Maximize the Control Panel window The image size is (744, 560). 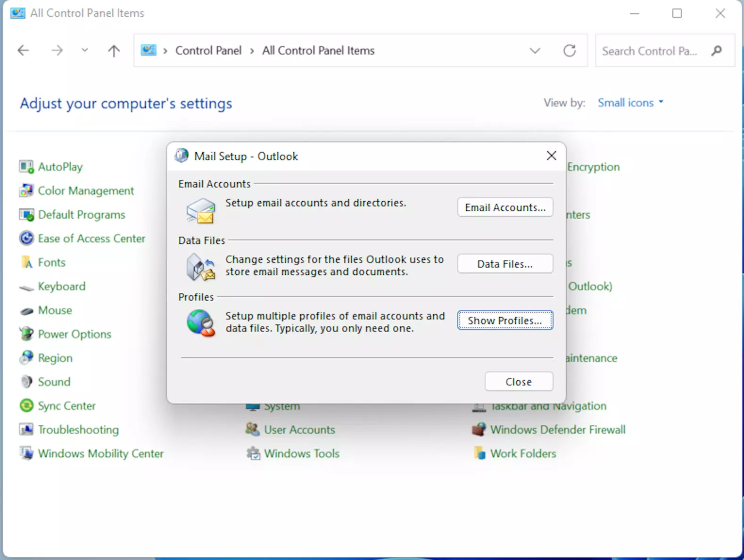(x=677, y=13)
